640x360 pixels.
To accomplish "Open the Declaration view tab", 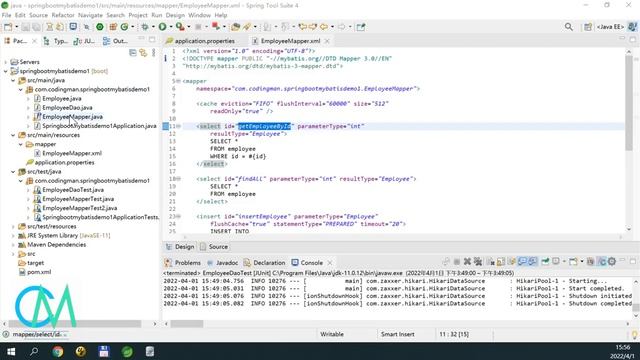I will click(x=264, y=263).
